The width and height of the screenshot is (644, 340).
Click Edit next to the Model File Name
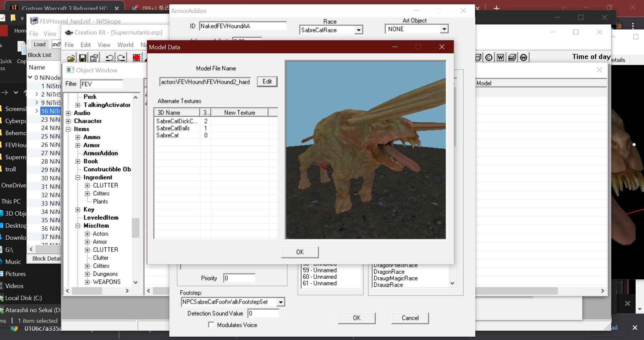tap(267, 81)
